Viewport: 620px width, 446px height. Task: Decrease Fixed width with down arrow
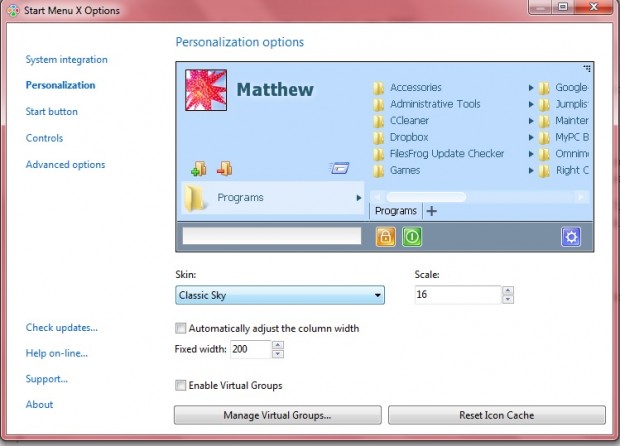point(278,354)
